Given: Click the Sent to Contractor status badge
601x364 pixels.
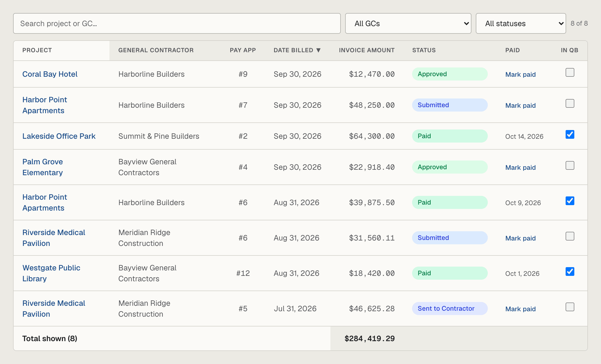Looking at the screenshot, I should pos(450,309).
